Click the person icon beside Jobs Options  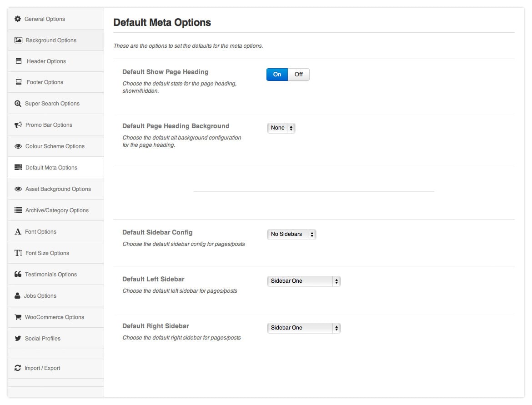[x=17, y=296]
